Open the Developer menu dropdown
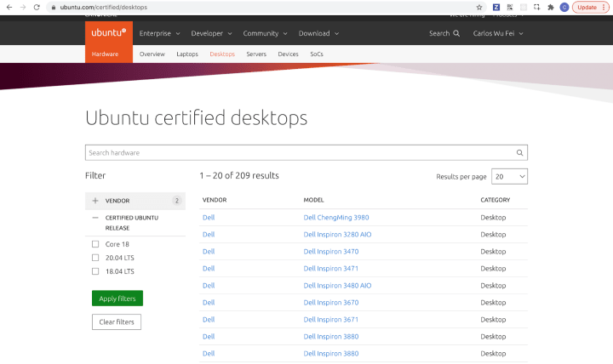The width and height of the screenshot is (613, 364). 211,33
